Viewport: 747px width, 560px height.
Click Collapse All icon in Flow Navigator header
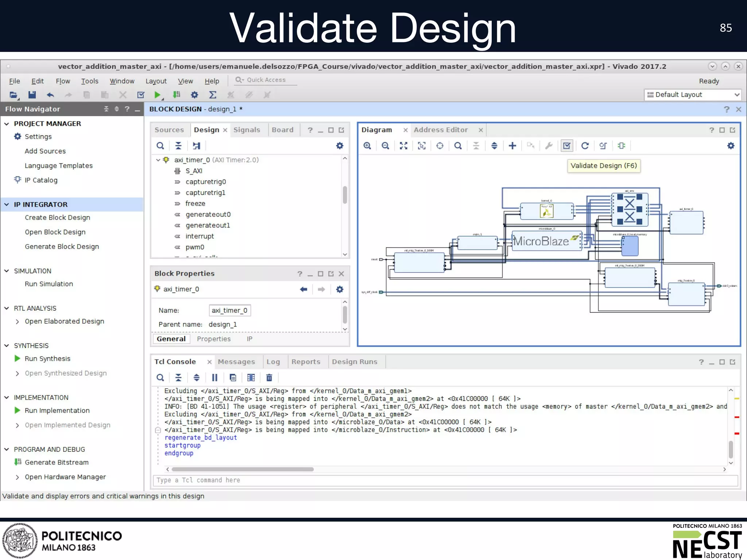pos(106,109)
